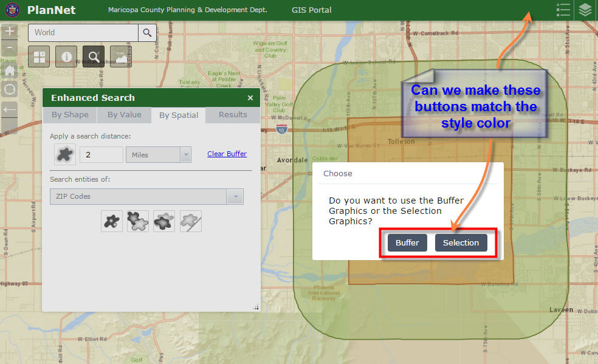Click the my location button
The width and height of the screenshot is (598, 364).
[x=10, y=89]
